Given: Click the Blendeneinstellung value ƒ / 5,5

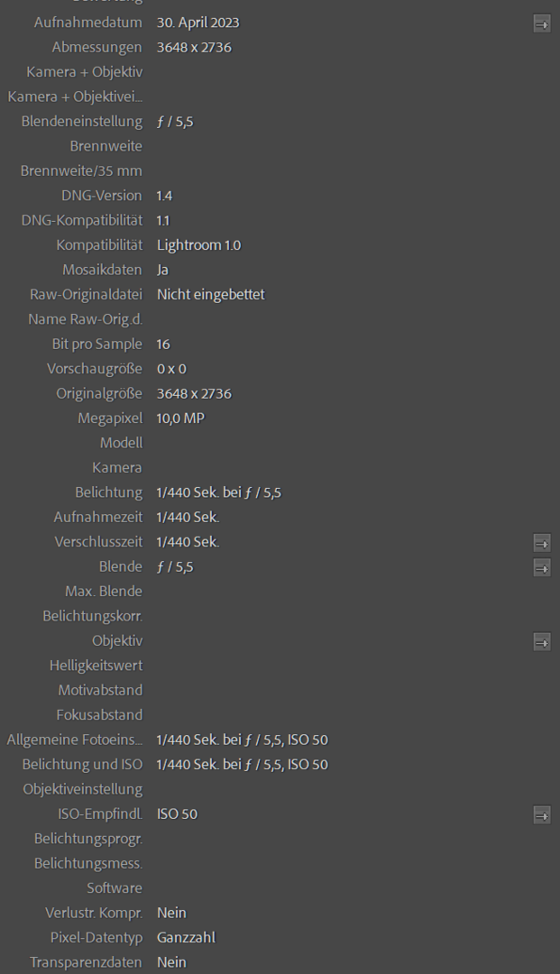Looking at the screenshot, I should coord(175,122).
